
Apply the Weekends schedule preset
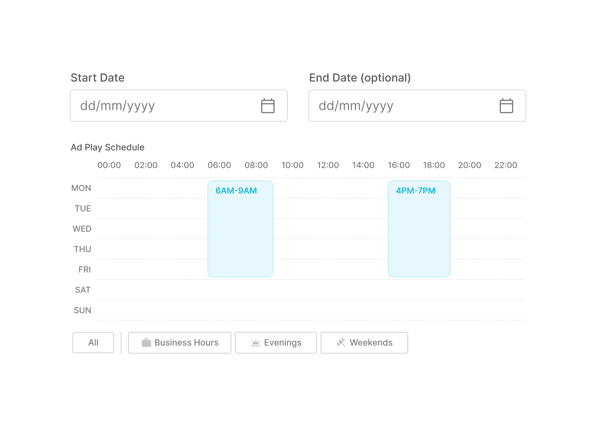pos(364,343)
